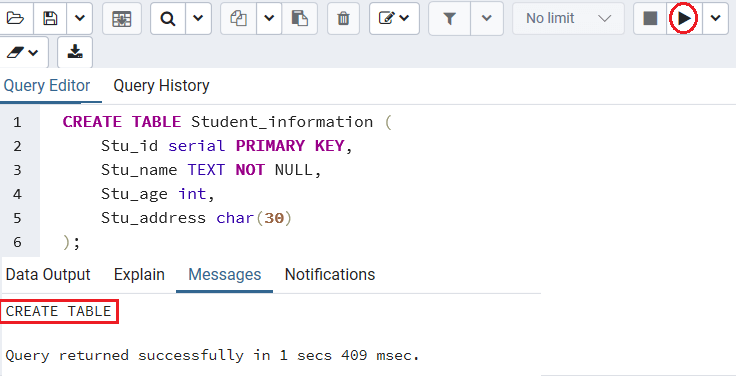The width and height of the screenshot is (736, 379).
Task: Open the Find options dropdown arrow
Action: [x=198, y=18]
